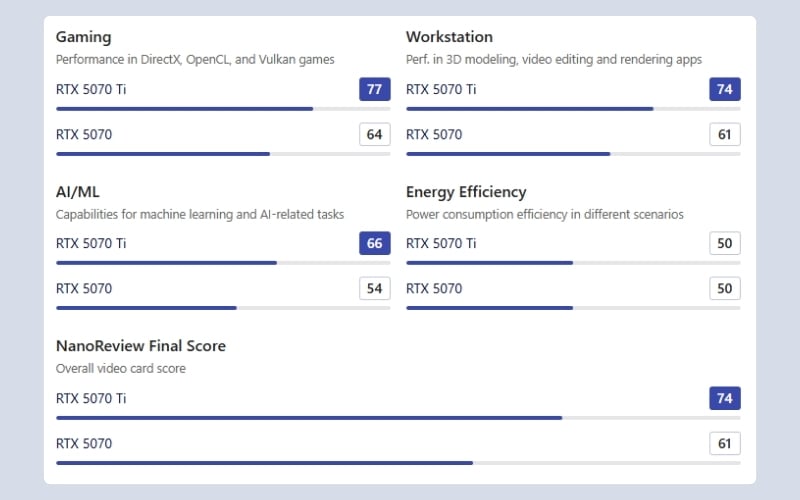The image size is (800, 500).
Task: Select the AI/ML section title
Action: pyautogui.click(x=78, y=191)
